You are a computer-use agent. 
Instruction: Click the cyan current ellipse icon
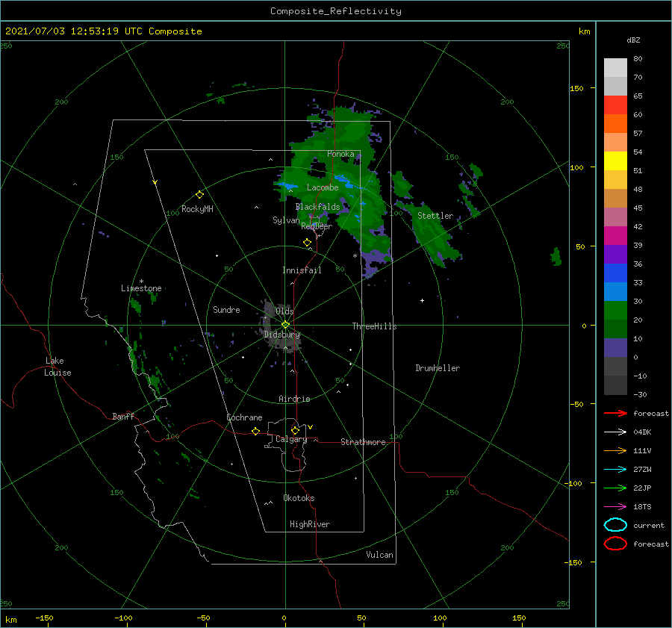click(x=615, y=525)
